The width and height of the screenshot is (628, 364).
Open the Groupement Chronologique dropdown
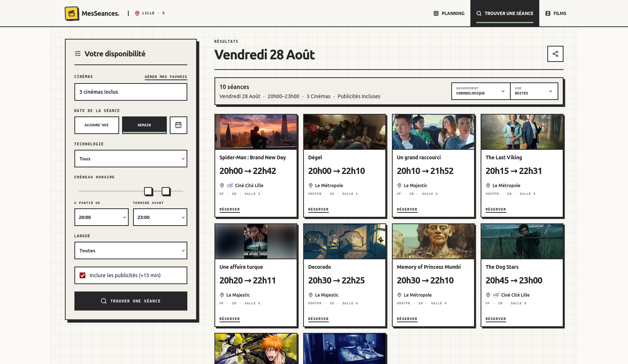point(481,91)
